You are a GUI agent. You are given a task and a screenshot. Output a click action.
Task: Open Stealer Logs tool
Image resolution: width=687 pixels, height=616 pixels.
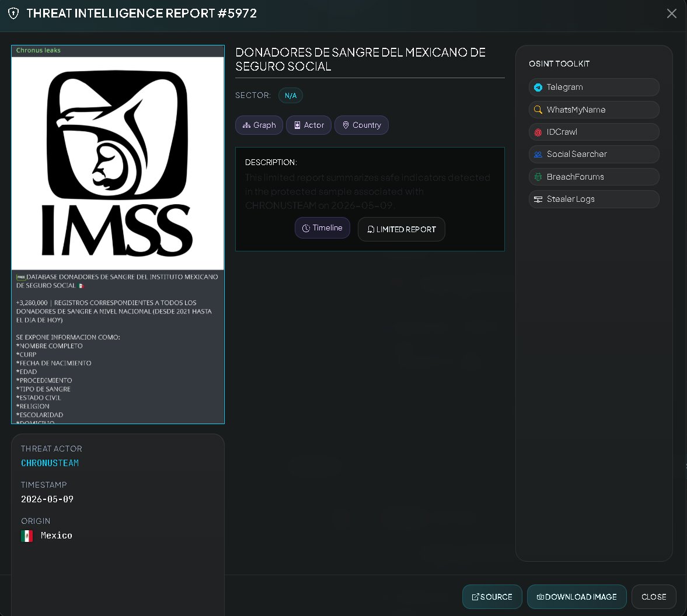coord(594,199)
